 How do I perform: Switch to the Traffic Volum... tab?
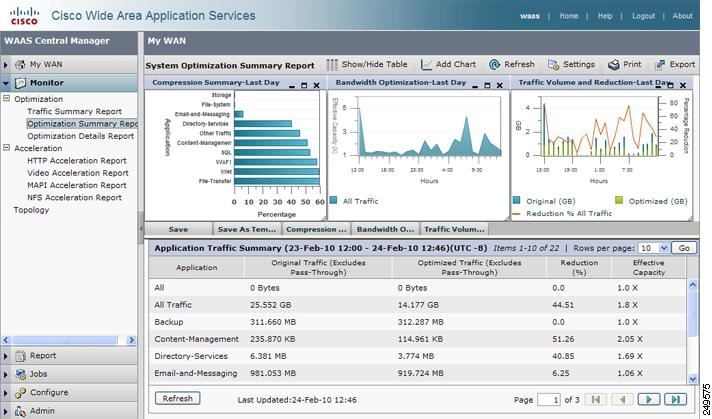[x=454, y=229]
